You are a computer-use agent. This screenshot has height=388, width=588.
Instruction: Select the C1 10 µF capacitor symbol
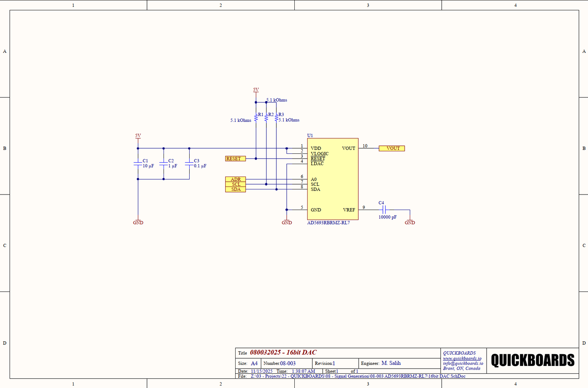click(138, 164)
